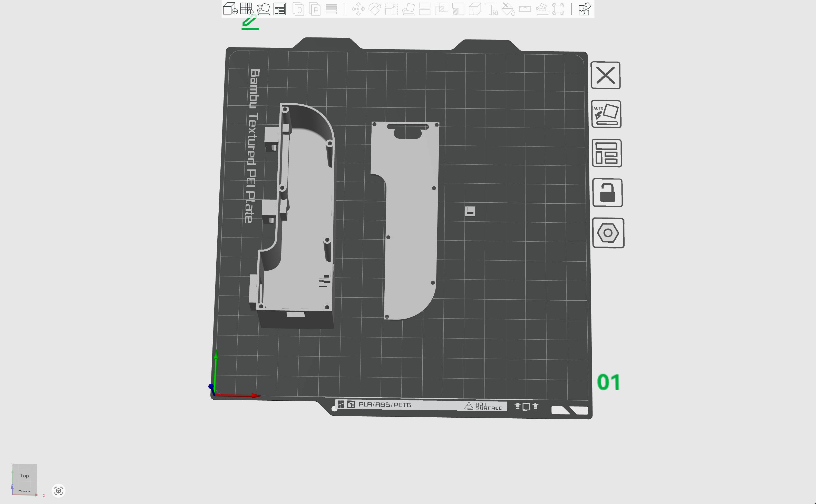Add a new plate with grid icon

tap(247, 9)
